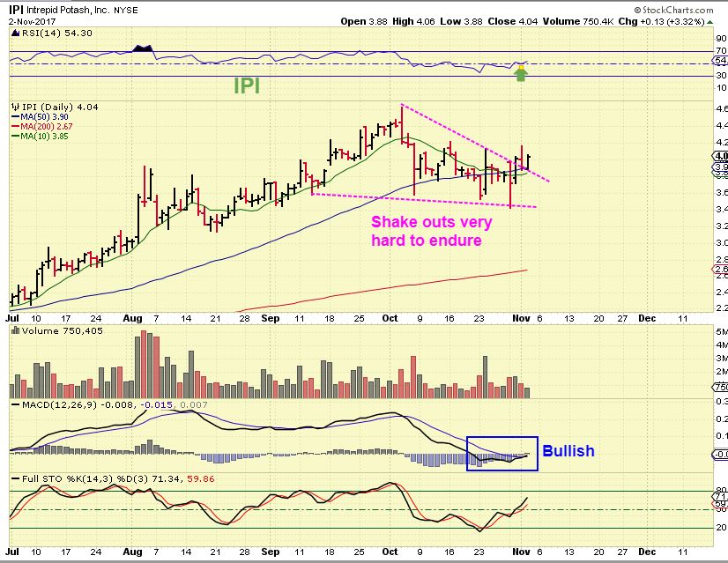Click the 3.0 price axis label
Viewport: 728px width, 563px height.
[722, 243]
